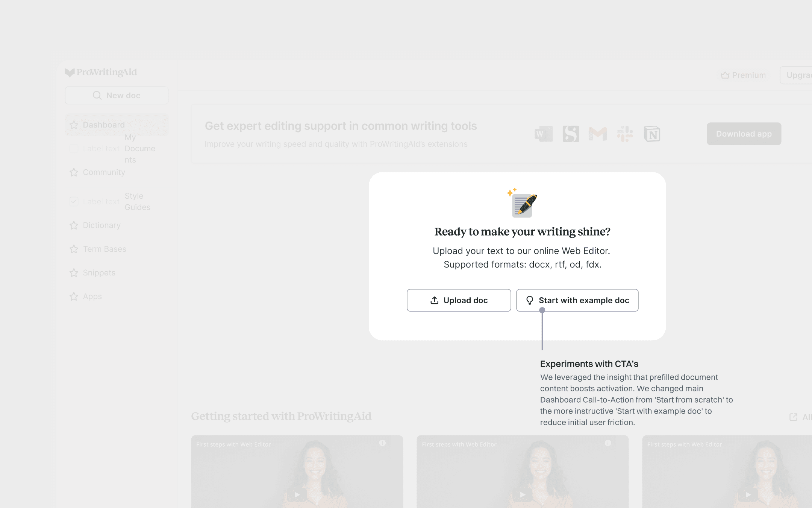Click the Microsoft Word integration icon
812x508 pixels.
[544, 134]
